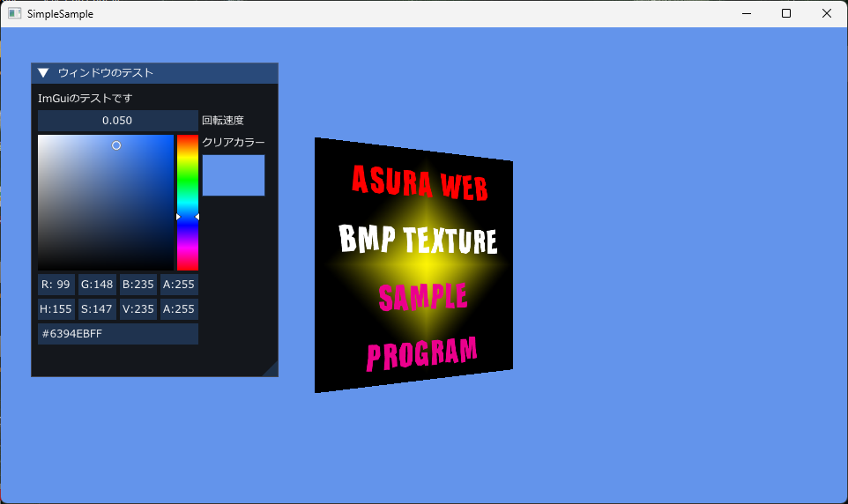The height and width of the screenshot is (504, 848).
Task: Click the SimpleSample app icon in title bar
Action: pyautogui.click(x=15, y=13)
